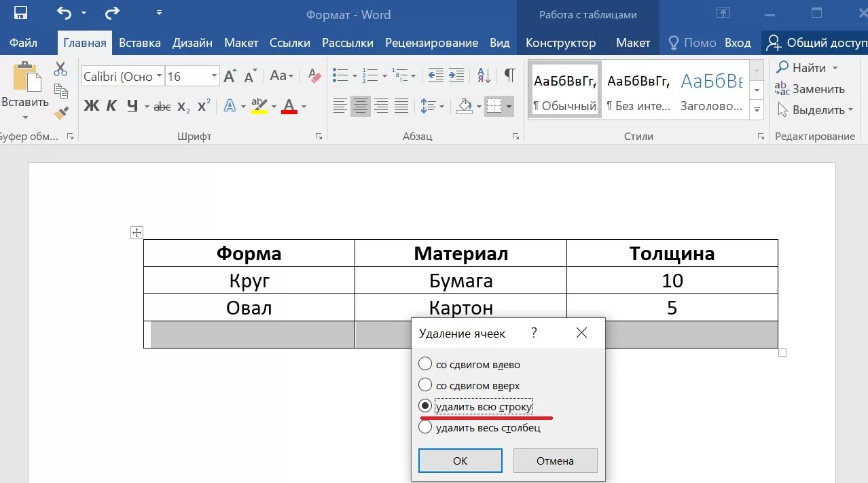Click the Вход sign-in link

point(738,42)
